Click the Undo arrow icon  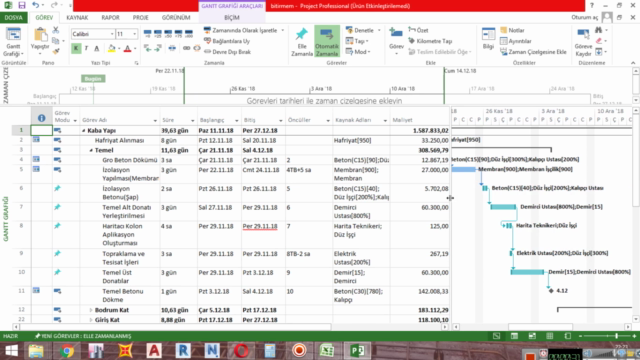(x=36, y=6)
